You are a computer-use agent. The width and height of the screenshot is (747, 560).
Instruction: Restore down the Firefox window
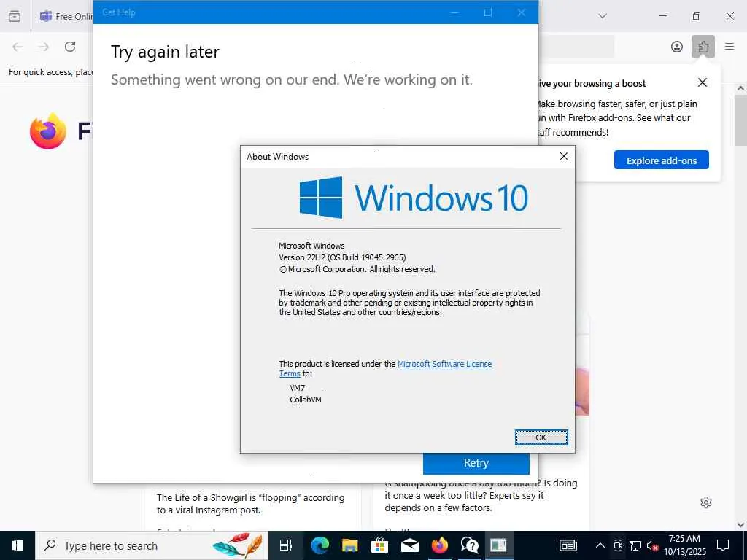(x=697, y=16)
